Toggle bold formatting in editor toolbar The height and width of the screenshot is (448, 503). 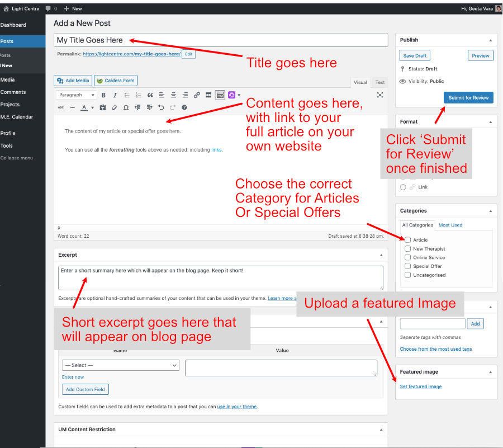(103, 95)
